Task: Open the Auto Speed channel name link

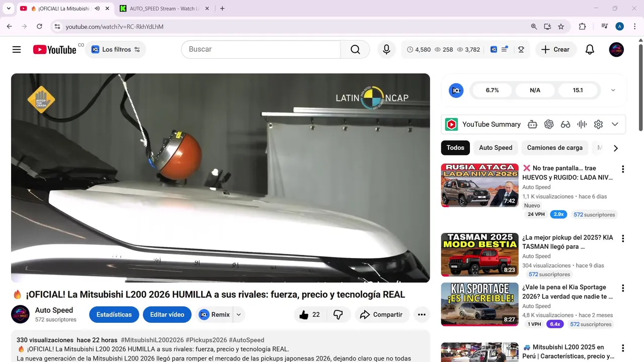Action: pos(54,310)
